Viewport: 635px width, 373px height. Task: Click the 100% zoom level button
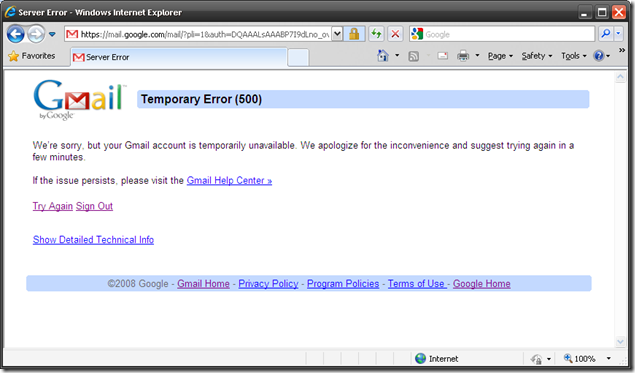point(580,358)
